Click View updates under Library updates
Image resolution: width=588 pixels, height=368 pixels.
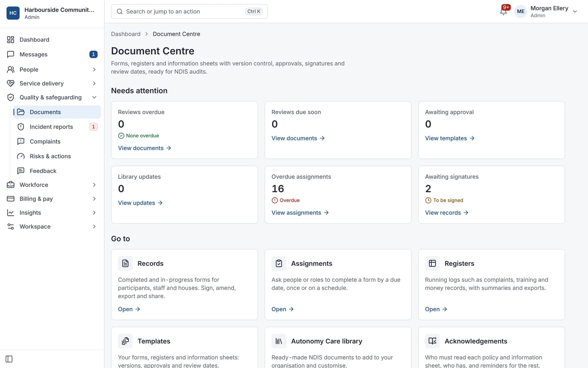140,203
